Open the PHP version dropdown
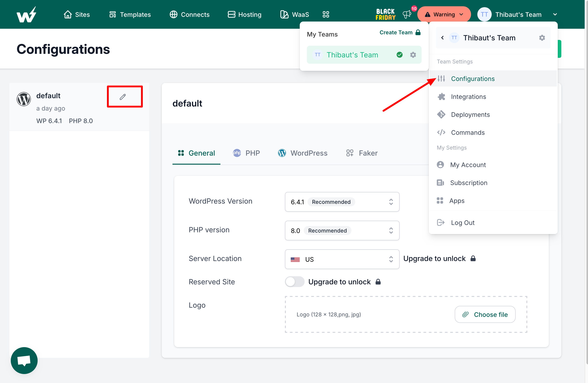 pyautogui.click(x=391, y=231)
